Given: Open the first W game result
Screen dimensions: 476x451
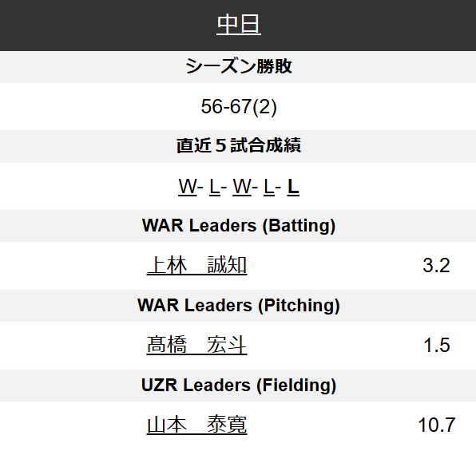Looking at the screenshot, I should click(188, 186).
